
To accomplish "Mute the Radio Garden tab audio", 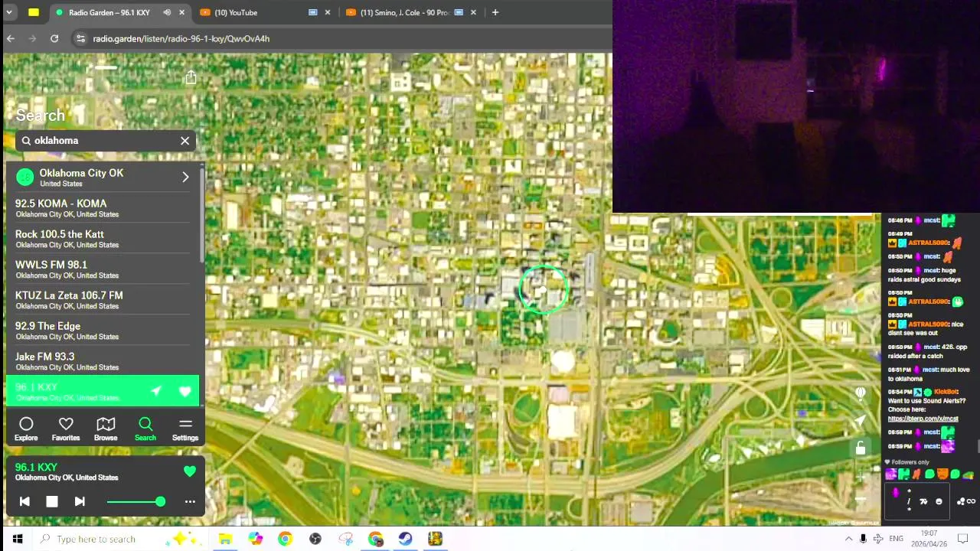I will pos(167,12).
